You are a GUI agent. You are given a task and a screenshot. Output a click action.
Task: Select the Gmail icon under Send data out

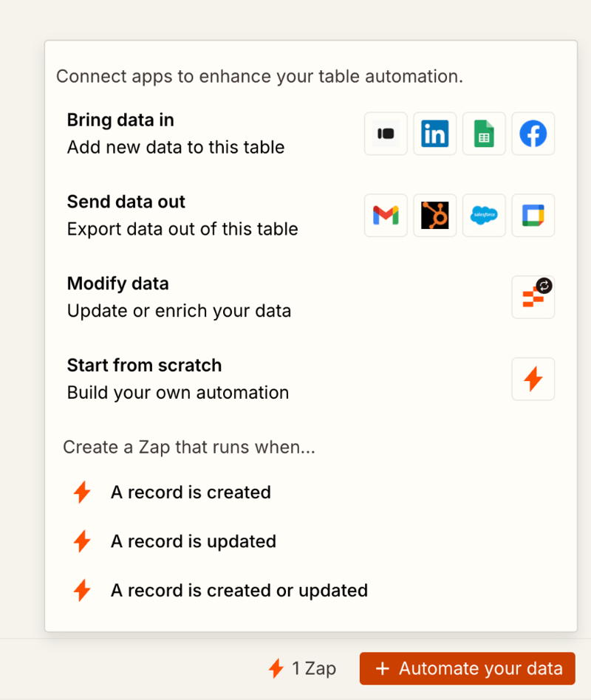385,216
